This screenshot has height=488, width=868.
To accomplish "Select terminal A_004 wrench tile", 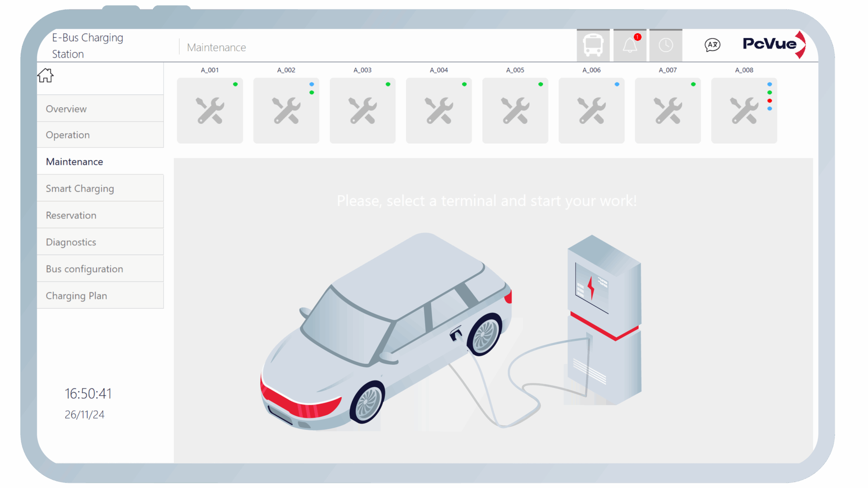I will 439,111.
